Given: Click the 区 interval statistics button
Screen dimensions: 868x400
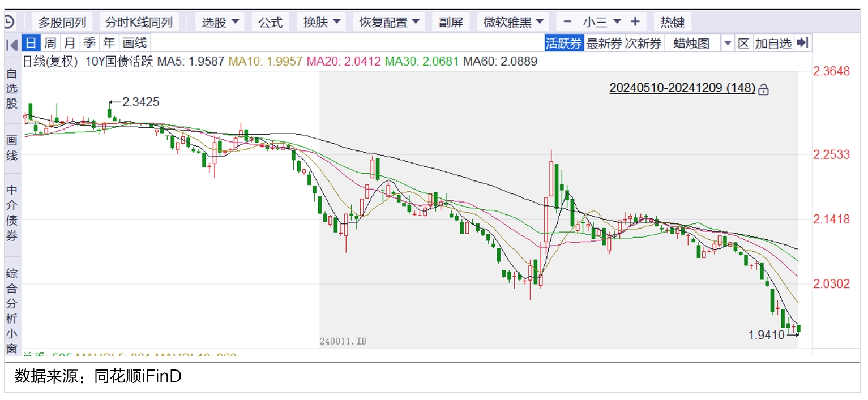Looking at the screenshot, I should click(743, 43).
